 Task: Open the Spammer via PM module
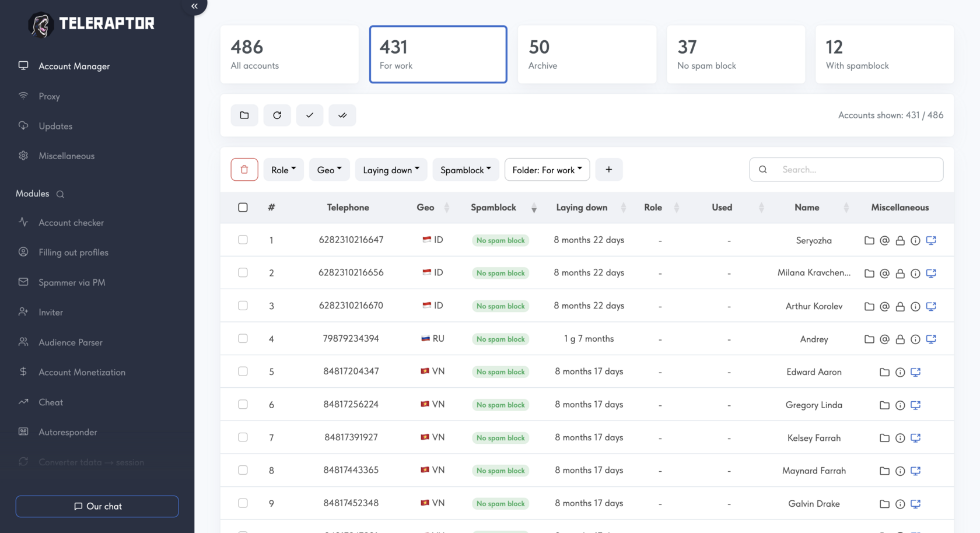click(x=72, y=282)
